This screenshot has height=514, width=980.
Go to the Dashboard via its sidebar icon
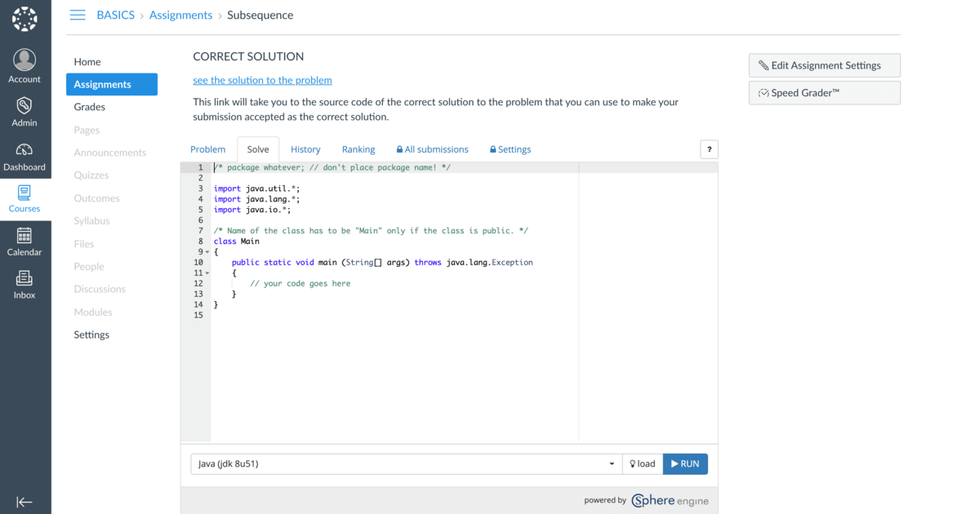(24, 152)
